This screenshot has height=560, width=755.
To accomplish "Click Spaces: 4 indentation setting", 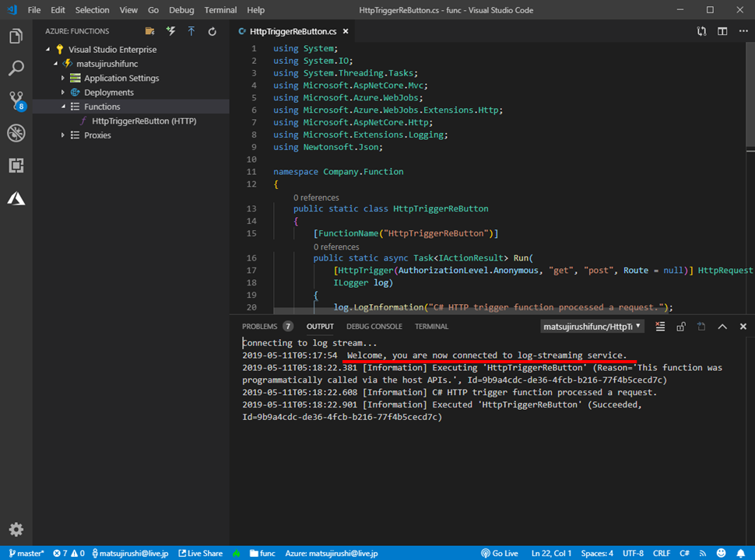I will click(x=597, y=553).
